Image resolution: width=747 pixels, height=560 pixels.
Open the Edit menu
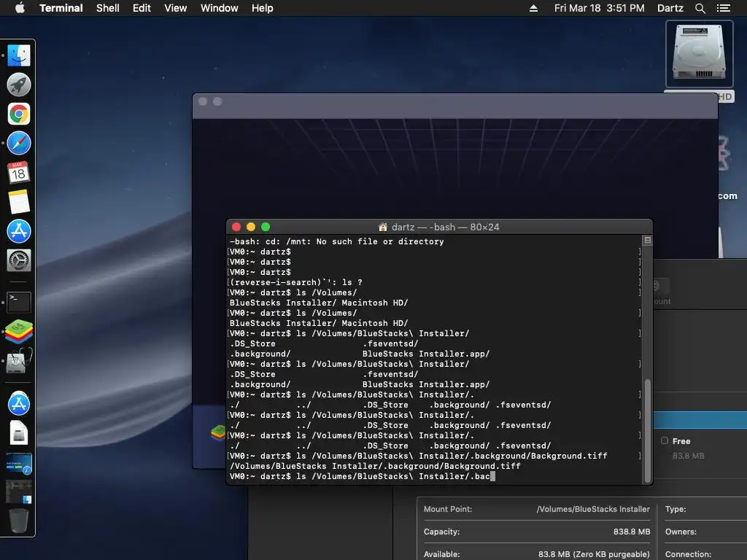[142, 8]
